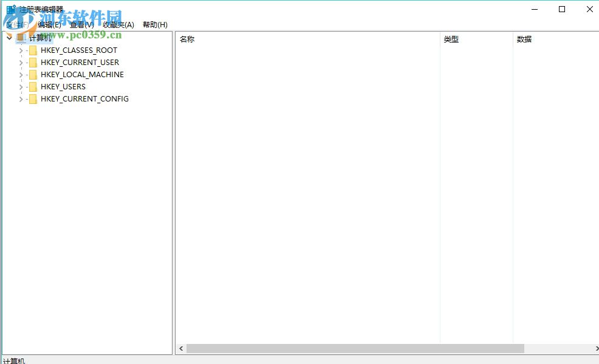Click the 数据 column header
Viewport: 599px width, 364px height.
pyautogui.click(x=524, y=39)
